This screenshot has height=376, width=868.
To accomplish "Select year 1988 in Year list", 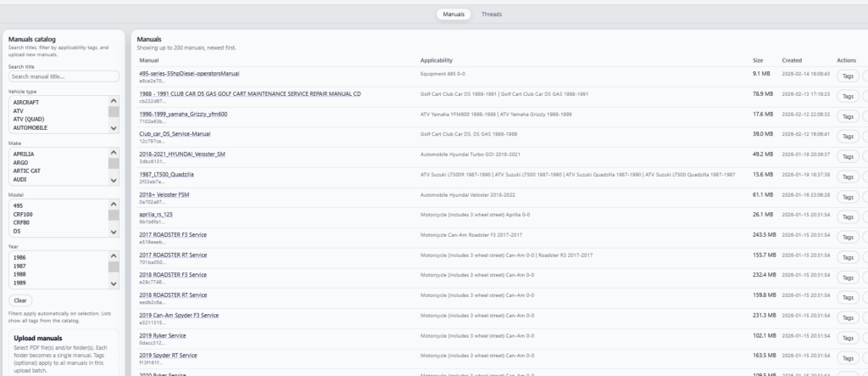I will tap(21, 274).
